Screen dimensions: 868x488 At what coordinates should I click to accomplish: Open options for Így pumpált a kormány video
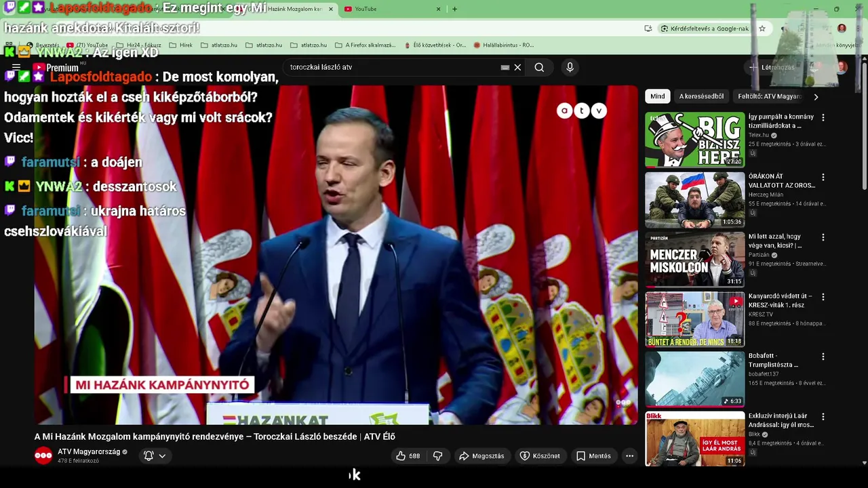(823, 117)
